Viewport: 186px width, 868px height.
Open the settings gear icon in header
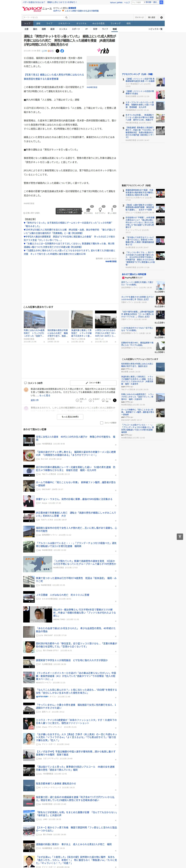[161, 17]
